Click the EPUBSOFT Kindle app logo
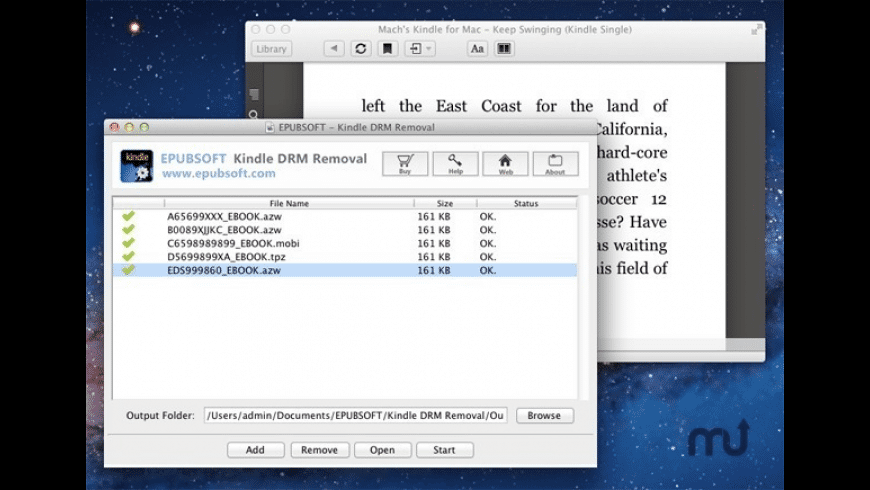This screenshot has width=870, height=490. click(x=137, y=165)
